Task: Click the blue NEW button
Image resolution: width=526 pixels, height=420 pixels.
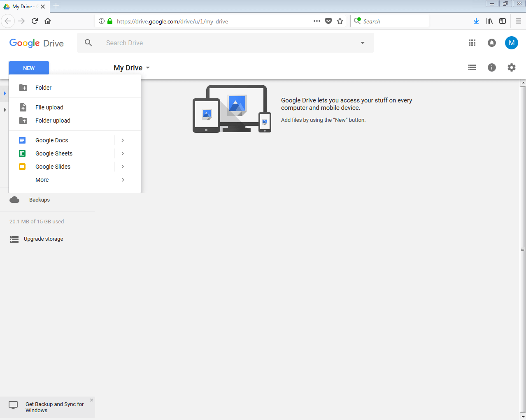Action: pyautogui.click(x=29, y=68)
